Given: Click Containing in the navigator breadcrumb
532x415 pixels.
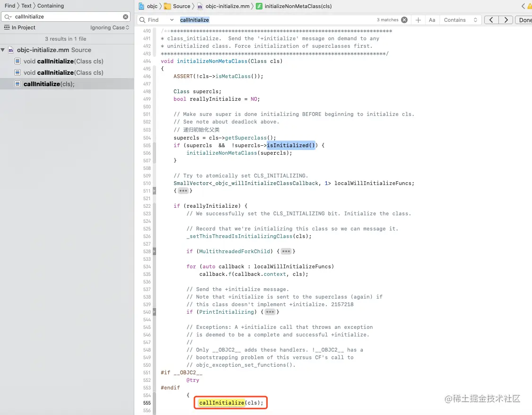Looking at the screenshot, I should point(51,6).
